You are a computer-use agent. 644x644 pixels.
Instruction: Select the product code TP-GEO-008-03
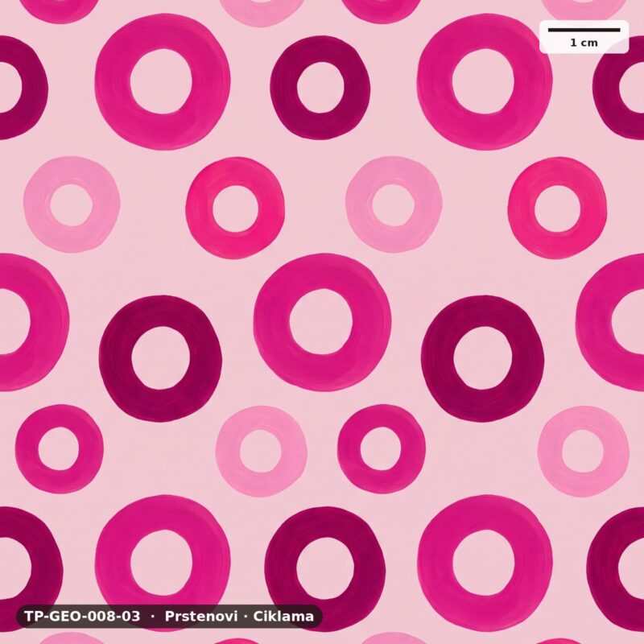[x=82, y=616]
